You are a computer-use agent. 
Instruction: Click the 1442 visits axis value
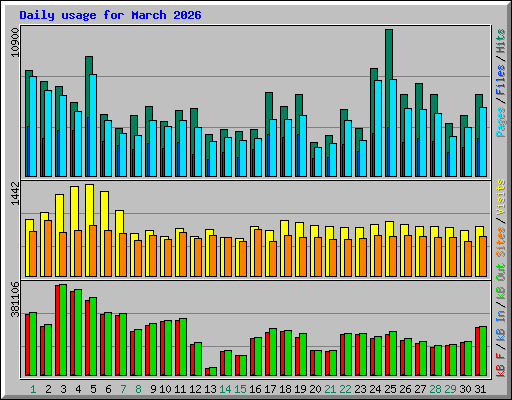[x=15, y=193]
